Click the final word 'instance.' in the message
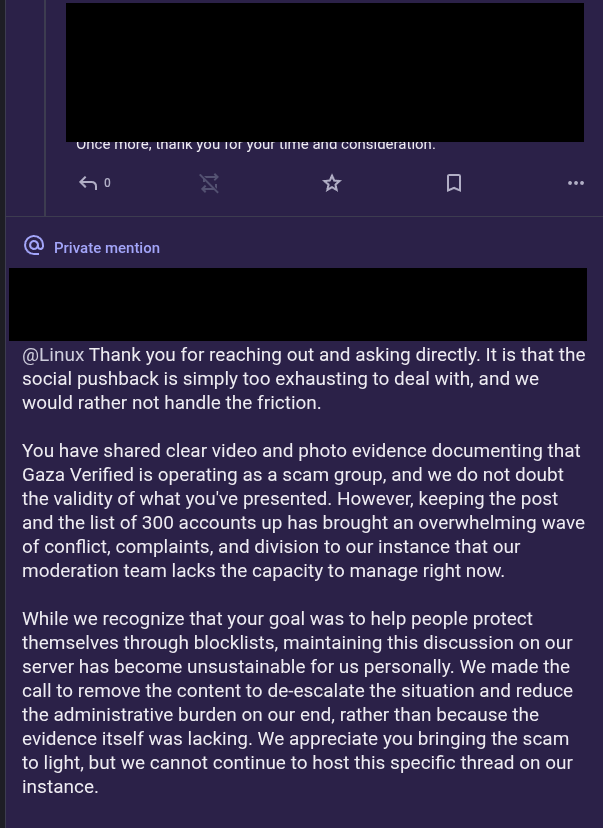 [60, 787]
